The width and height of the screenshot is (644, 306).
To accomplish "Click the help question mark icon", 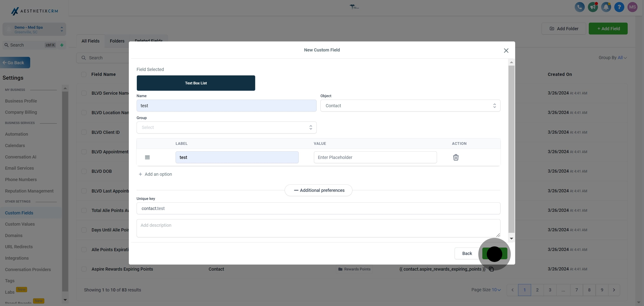I will pos(619,7).
